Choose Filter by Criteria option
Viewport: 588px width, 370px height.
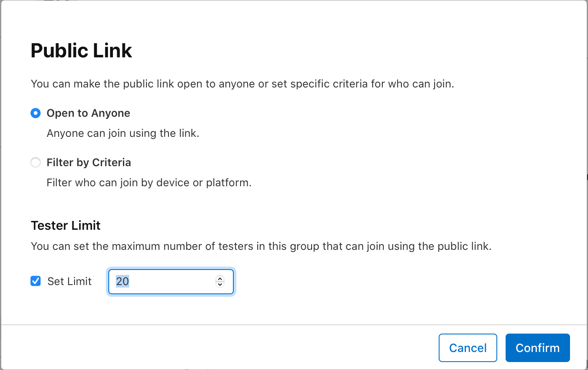pos(36,162)
